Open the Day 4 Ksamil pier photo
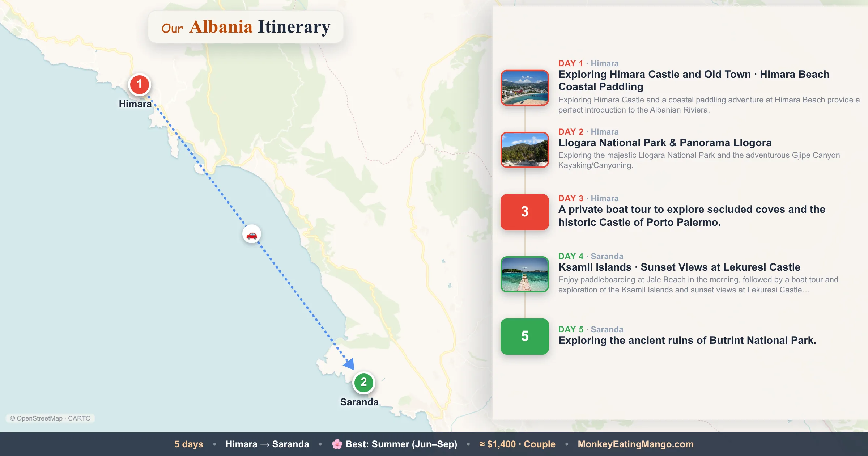Screen dimensions: 868x456 tap(525, 274)
